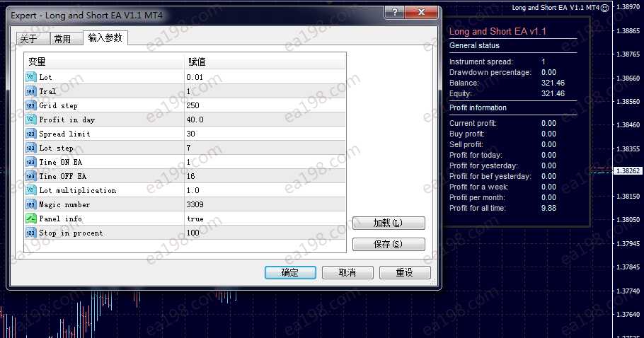Edit the Profit in day value 40.0
The height and width of the screenshot is (338, 644).
click(265, 120)
